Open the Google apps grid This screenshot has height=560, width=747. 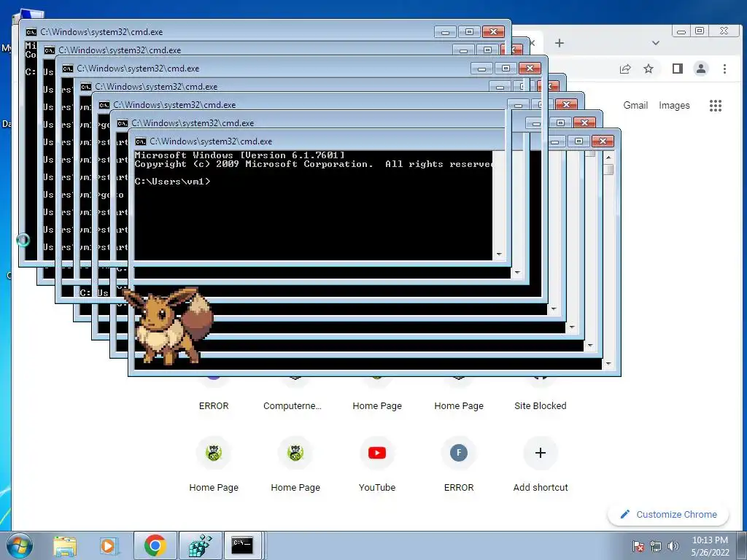[716, 106]
